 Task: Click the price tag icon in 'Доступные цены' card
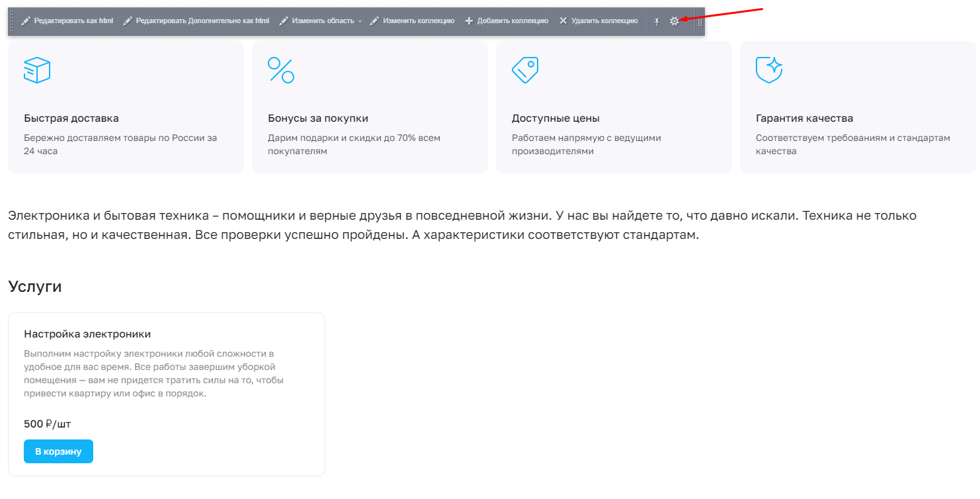[525, 69]
